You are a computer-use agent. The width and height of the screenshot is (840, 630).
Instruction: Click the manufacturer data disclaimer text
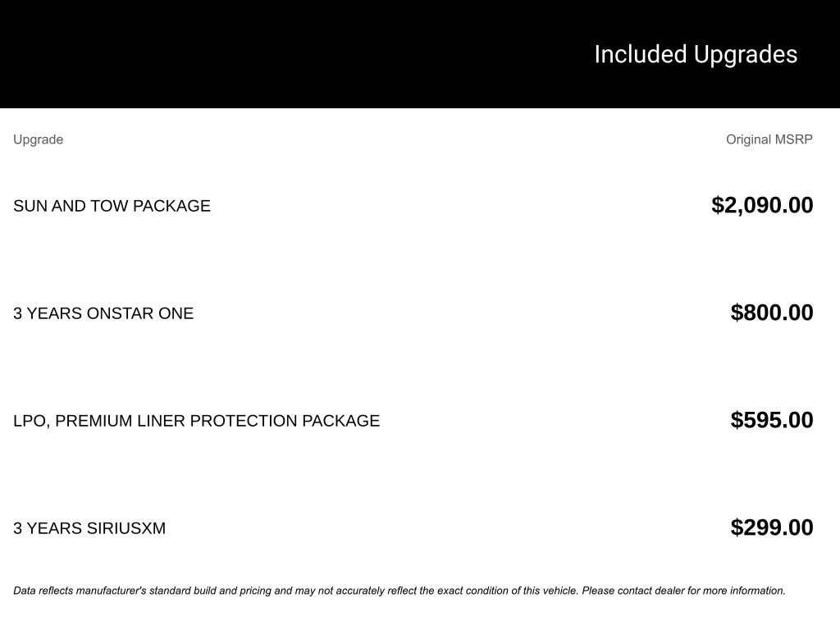click(x=399, y=591)
